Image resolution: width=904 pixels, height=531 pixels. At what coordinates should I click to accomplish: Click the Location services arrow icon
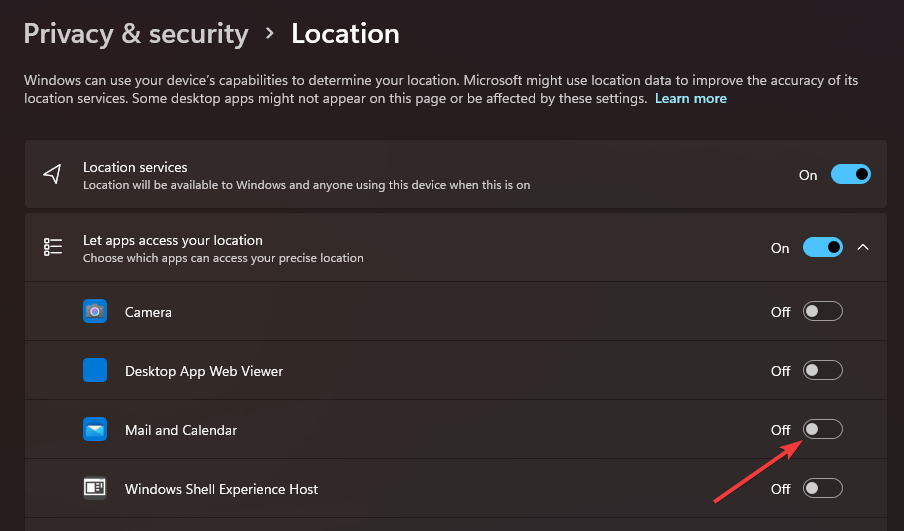pyautogui.click(x=53, y=175)
